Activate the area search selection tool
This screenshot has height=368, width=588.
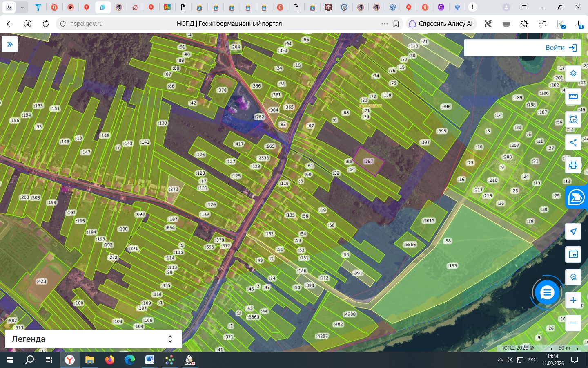click(x=573, y=119)
